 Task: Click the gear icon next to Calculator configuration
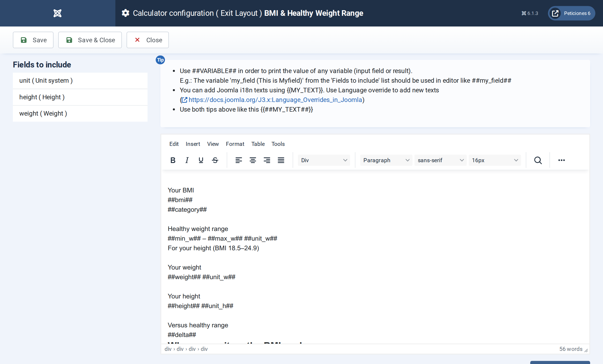click(x=125, y=13)
